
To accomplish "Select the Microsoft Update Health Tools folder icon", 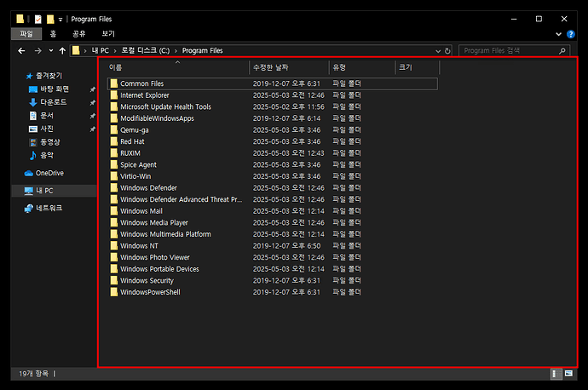I will tap(113, 106).
